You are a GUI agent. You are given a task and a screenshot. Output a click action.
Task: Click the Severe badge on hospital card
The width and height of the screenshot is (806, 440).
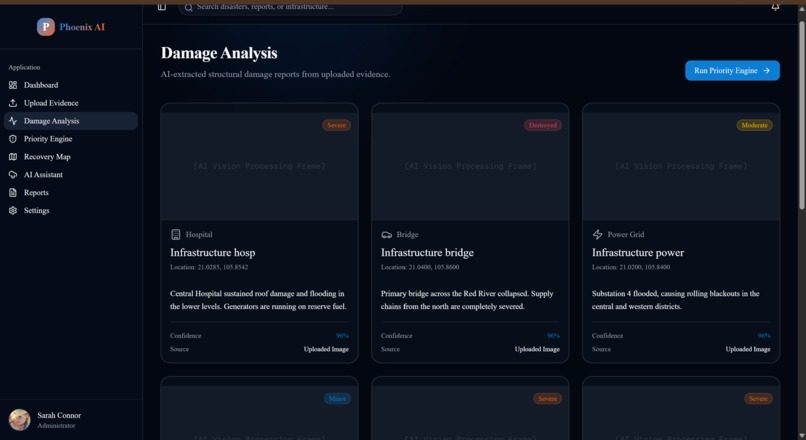[x=337, y=125]
